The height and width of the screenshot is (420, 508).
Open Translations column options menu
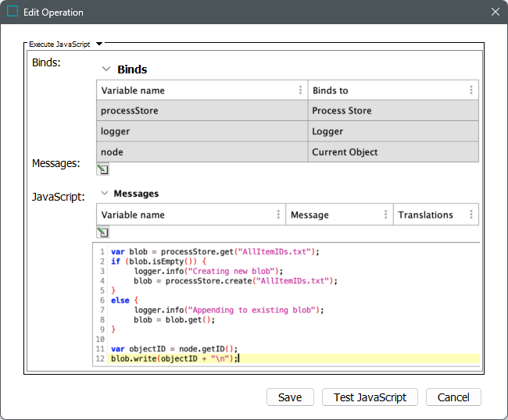point(470,215)
